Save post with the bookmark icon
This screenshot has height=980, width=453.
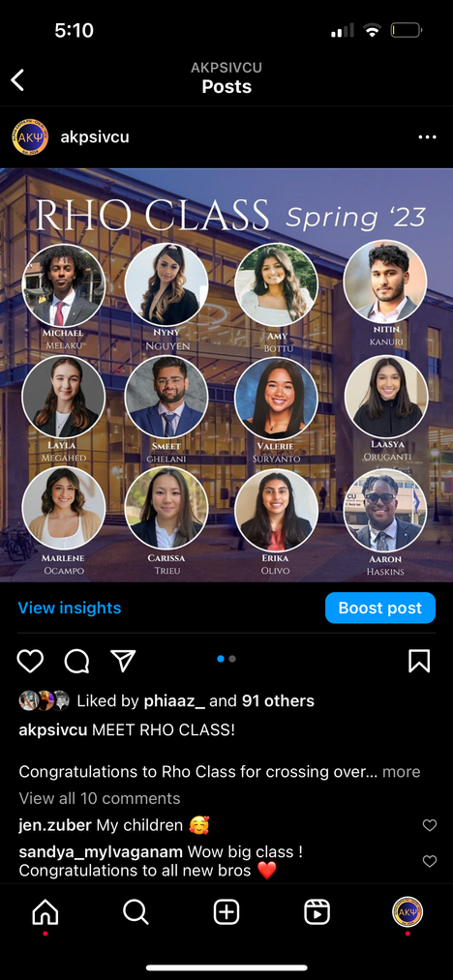pos(419,661)
